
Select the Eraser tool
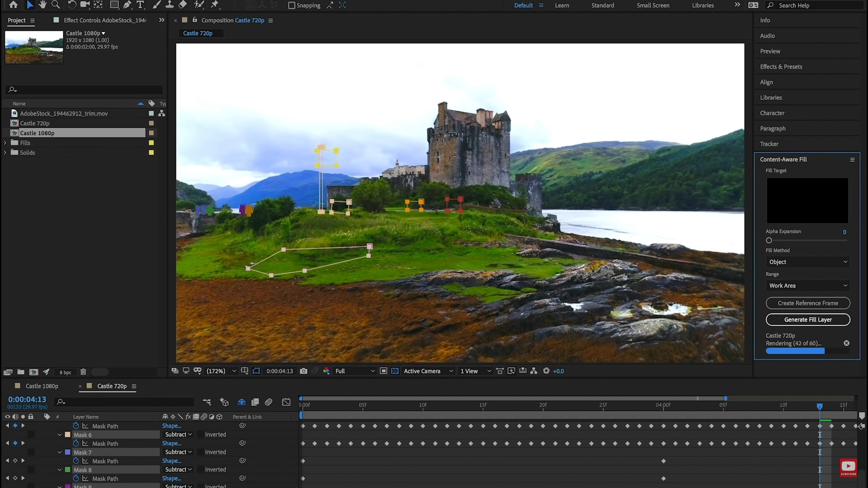point(183,5)
